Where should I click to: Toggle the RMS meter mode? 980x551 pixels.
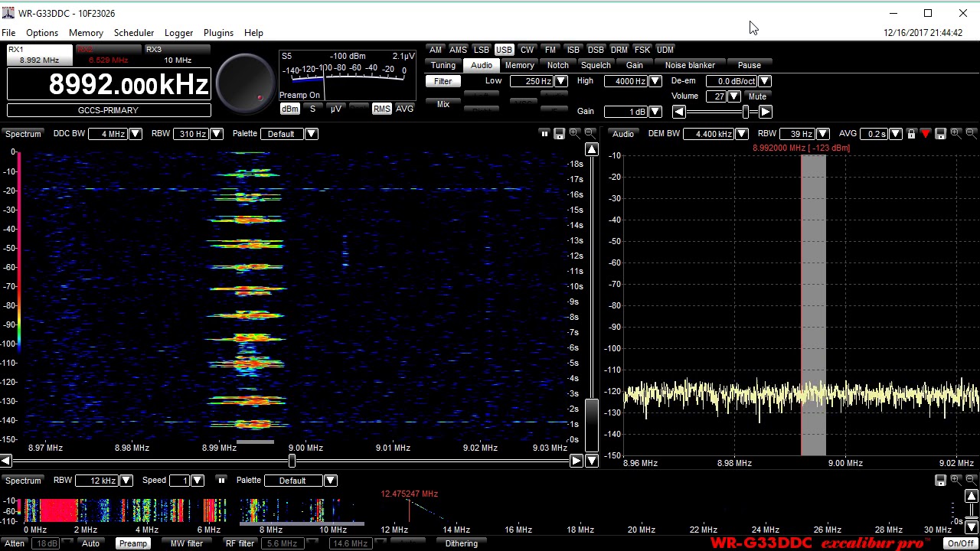(x=381, y=109)
